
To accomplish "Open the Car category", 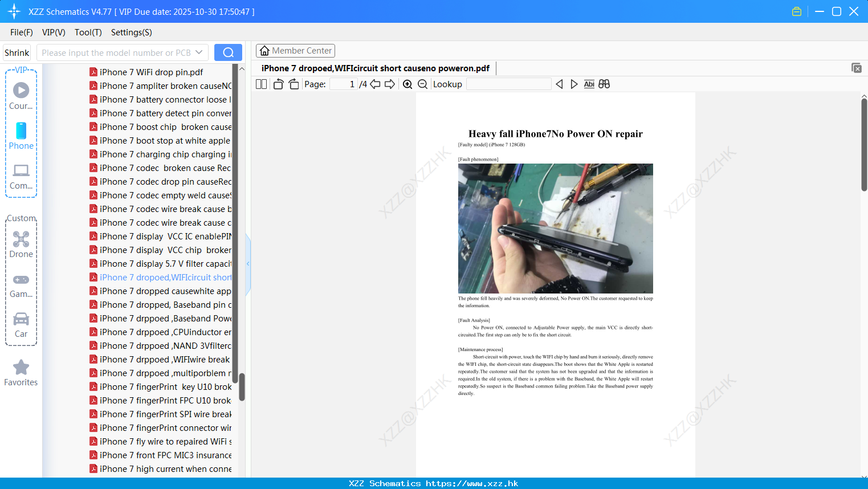I will (x=21, y=325).
